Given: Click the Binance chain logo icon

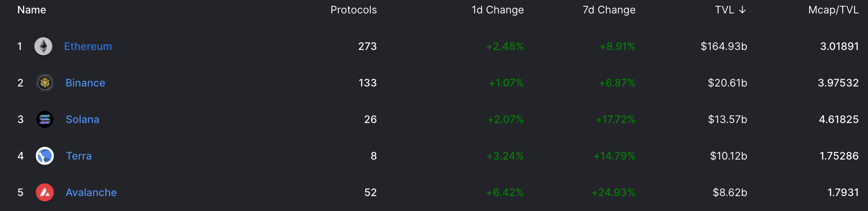Looking at the screenshot, I should [x=45, y=83].
